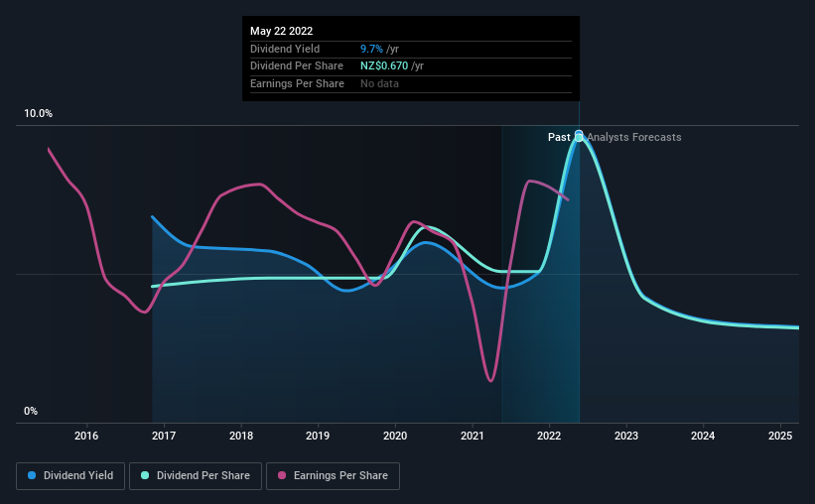Click the May 22 2022 data point marker
Viewport: 815px width, 504px height.
pos(579,136)
